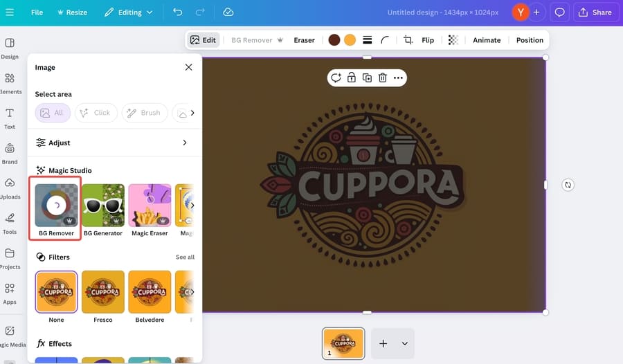Screen dimensions: 623x364
Task: See all filters
Action: pyautogui.click(x=185, y=257)
